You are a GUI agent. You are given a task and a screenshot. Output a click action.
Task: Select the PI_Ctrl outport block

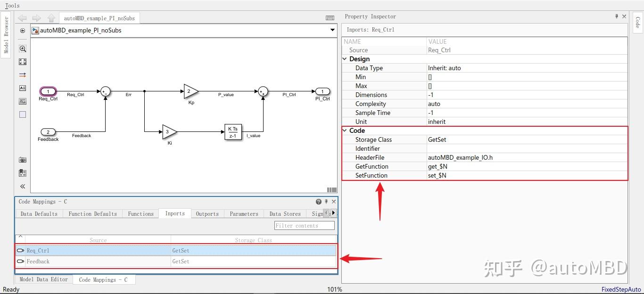pyautogui.click(x=322, y=91)
